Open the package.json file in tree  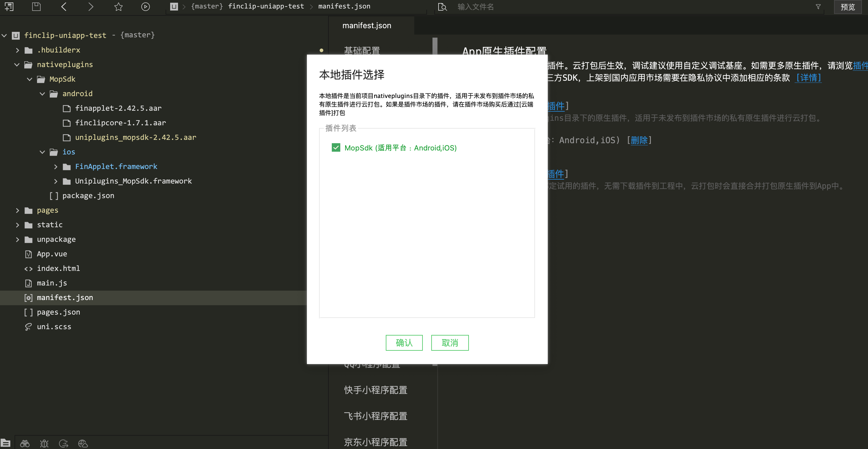[x=88, y=196]
